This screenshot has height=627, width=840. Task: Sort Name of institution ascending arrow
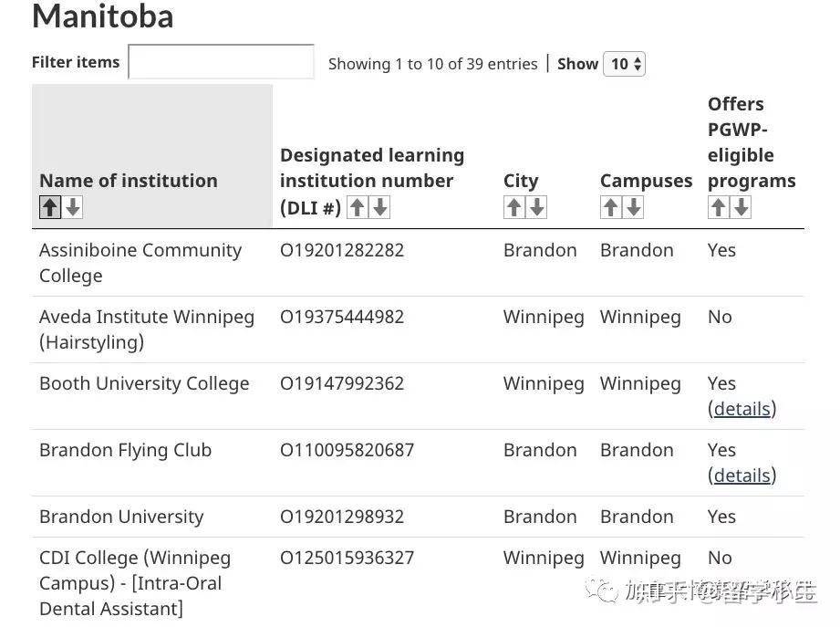pos(50,207)
